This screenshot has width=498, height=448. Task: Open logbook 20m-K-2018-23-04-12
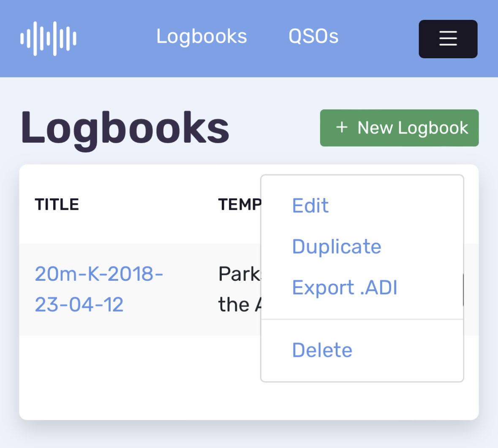99,289
